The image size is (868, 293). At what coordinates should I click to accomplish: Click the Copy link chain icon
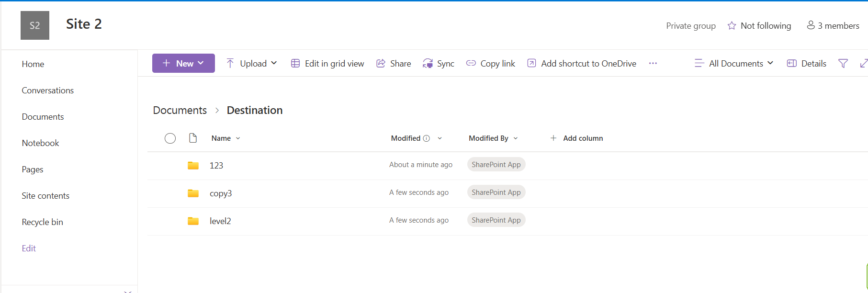click(x=471, y=63)
